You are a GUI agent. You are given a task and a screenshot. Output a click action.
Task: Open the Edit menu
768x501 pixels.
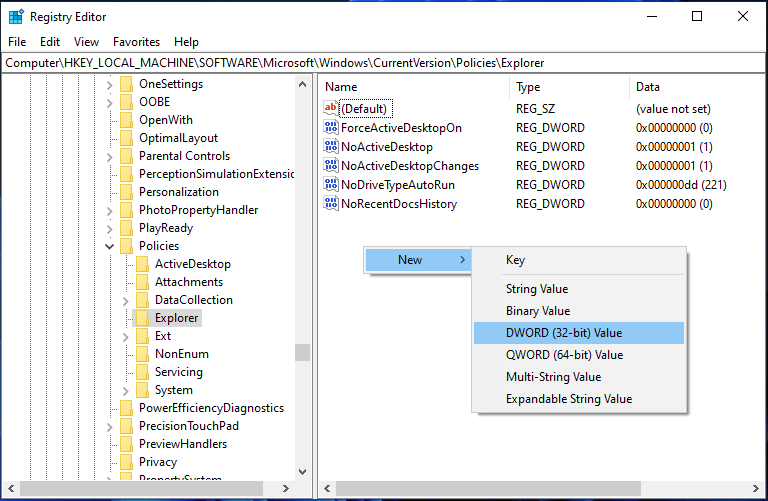coord(50,42)
